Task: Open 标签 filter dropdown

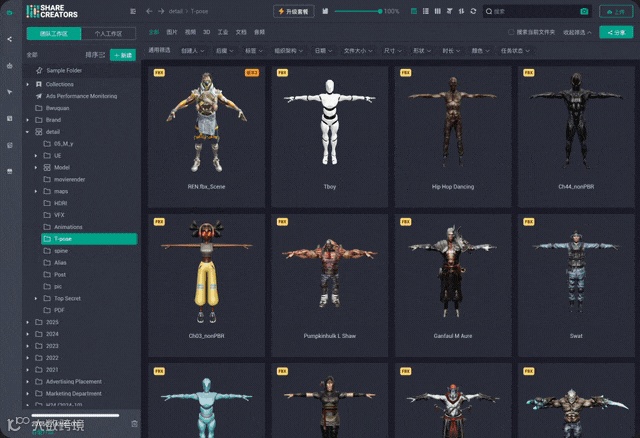Action: coord(253,51)
